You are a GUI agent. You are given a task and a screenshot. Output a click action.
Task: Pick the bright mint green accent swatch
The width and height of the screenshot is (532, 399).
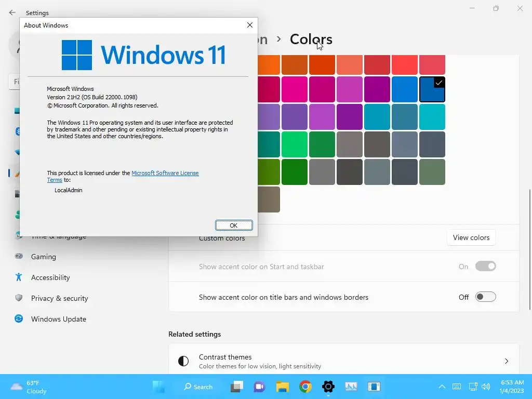pyautogui.click(x=295, y=144)
